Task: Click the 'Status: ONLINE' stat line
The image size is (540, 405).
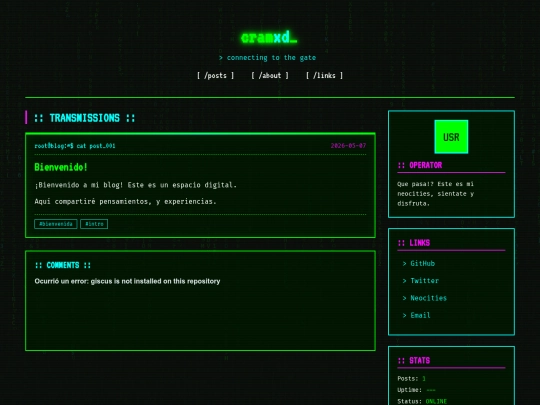Action: 422,401
